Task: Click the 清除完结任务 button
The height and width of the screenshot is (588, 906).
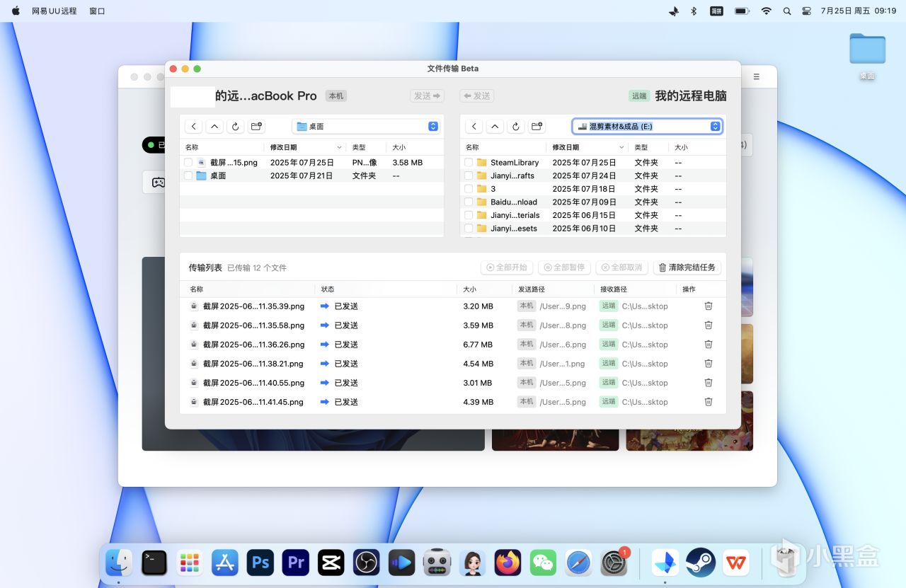Action: (x=687, y=267)
